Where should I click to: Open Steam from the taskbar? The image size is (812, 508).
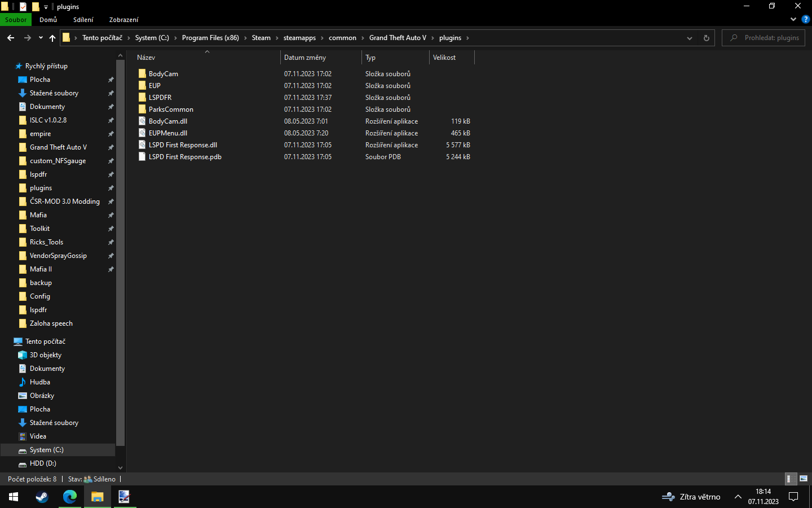coord(42,497)
